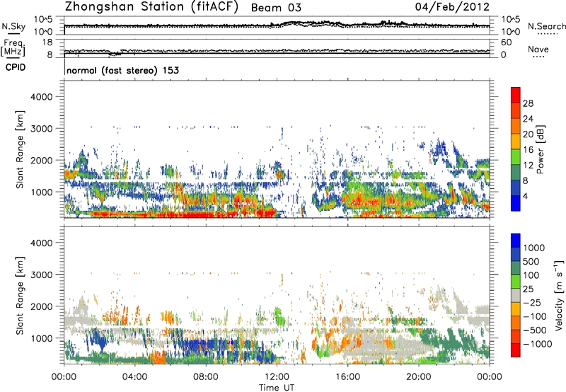Select the 'N.Sky' legend label
Image resolution: width=566 pixels, height=392 pixels.
point(13,26)
